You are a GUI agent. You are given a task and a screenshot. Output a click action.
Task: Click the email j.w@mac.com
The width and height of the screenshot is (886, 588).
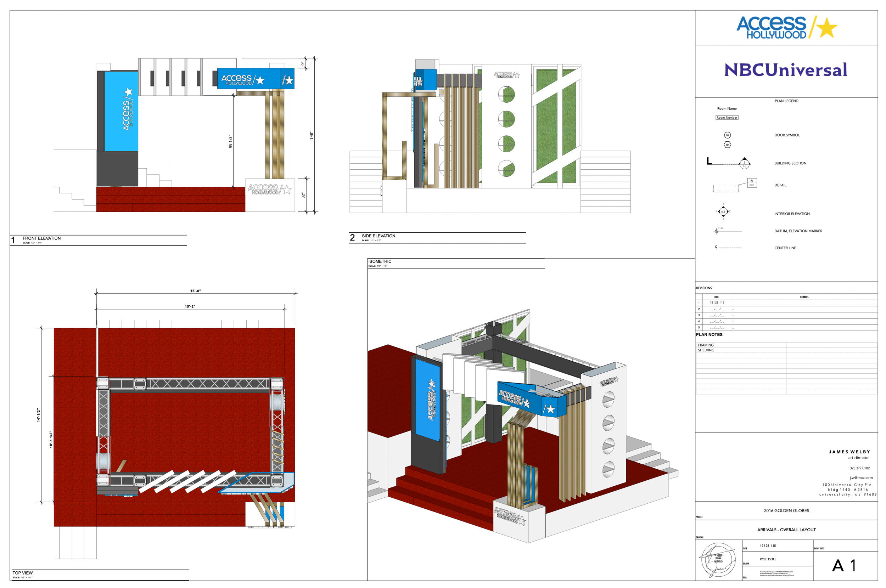click(861, 477)
